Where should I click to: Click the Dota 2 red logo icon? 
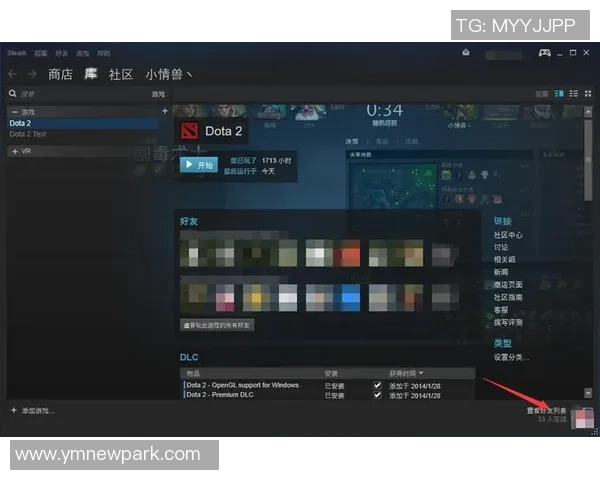tap(189, 131)
